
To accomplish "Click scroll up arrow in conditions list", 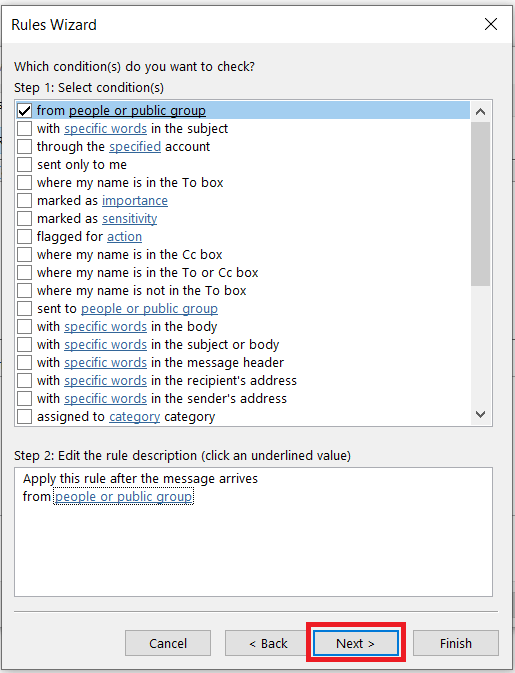I will [x=480, y=112].
